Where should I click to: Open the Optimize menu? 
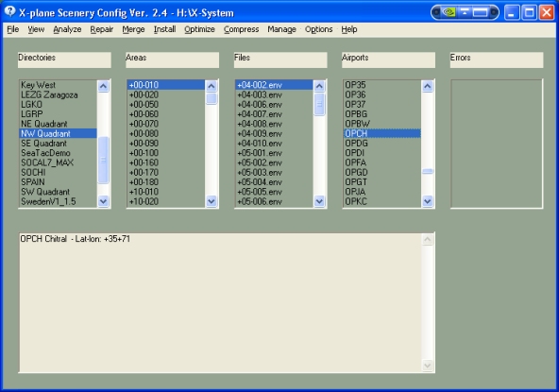point(199,29)
